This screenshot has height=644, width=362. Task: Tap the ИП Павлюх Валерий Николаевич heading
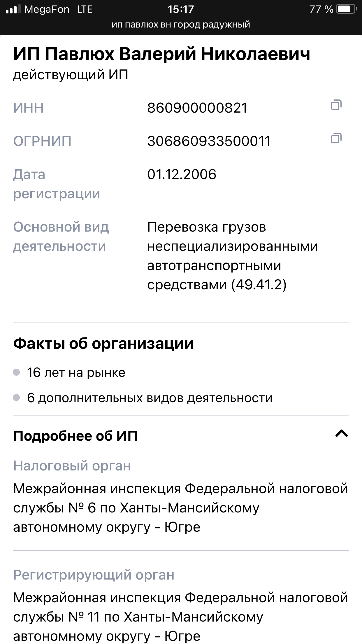coord(162,54)
